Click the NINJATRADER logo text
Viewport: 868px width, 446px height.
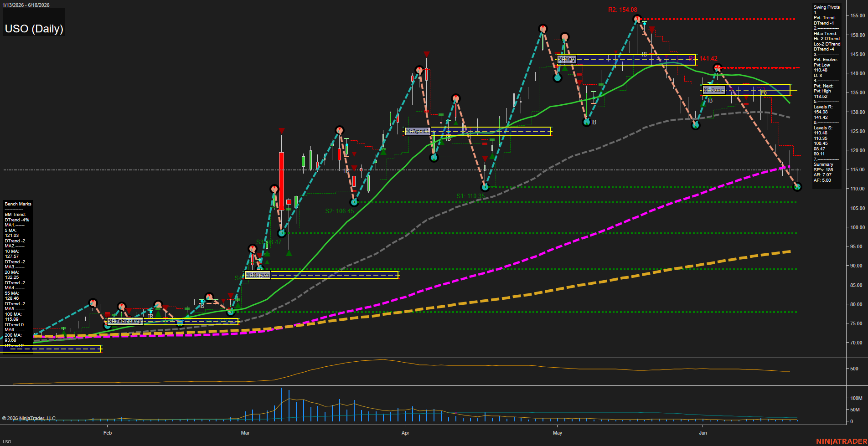[x=841, y=441]
